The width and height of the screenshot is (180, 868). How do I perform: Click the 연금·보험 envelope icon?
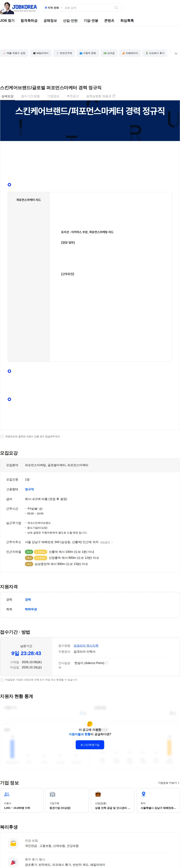13,843
